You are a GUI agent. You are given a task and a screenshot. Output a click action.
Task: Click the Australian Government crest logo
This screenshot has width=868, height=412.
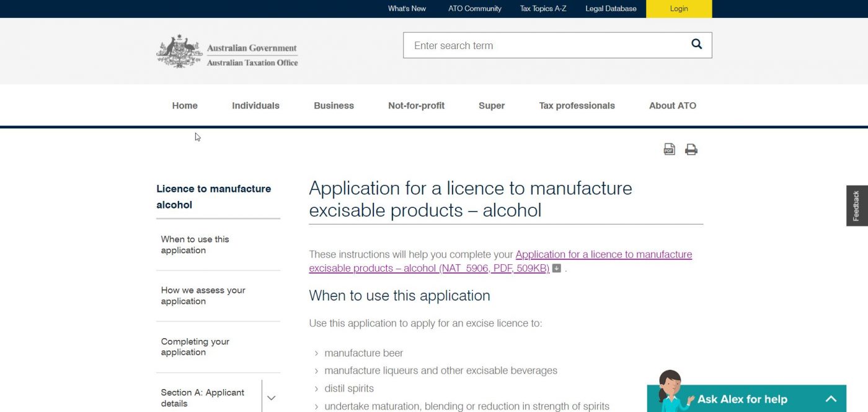pos(179,52)
